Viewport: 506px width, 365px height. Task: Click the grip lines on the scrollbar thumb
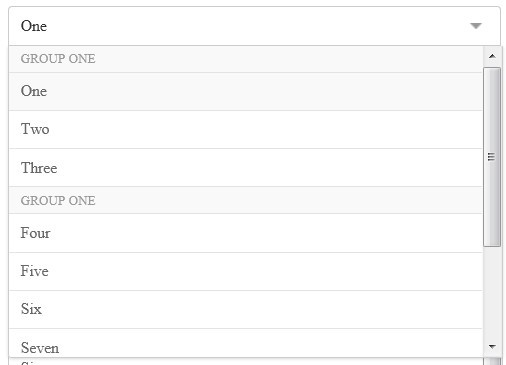(491, 157)
